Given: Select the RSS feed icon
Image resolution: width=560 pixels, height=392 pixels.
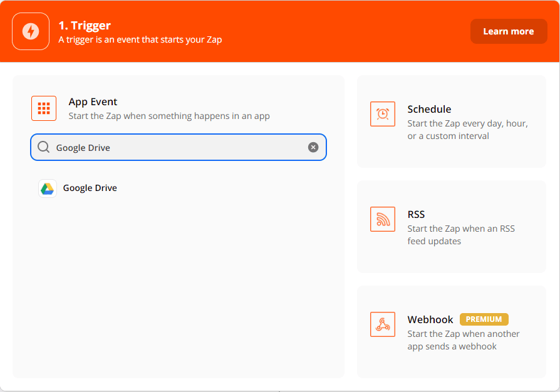Looking at the screenshot, I should click(383, 219).
